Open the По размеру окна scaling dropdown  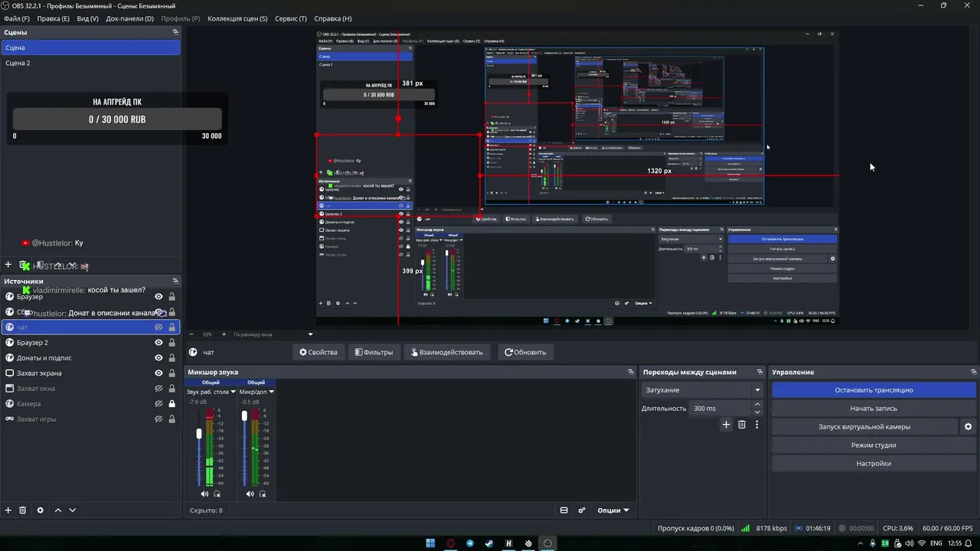(274, 334)
